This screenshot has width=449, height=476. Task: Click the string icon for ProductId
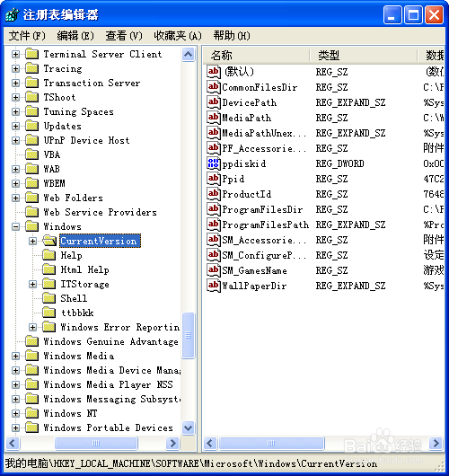214,194
